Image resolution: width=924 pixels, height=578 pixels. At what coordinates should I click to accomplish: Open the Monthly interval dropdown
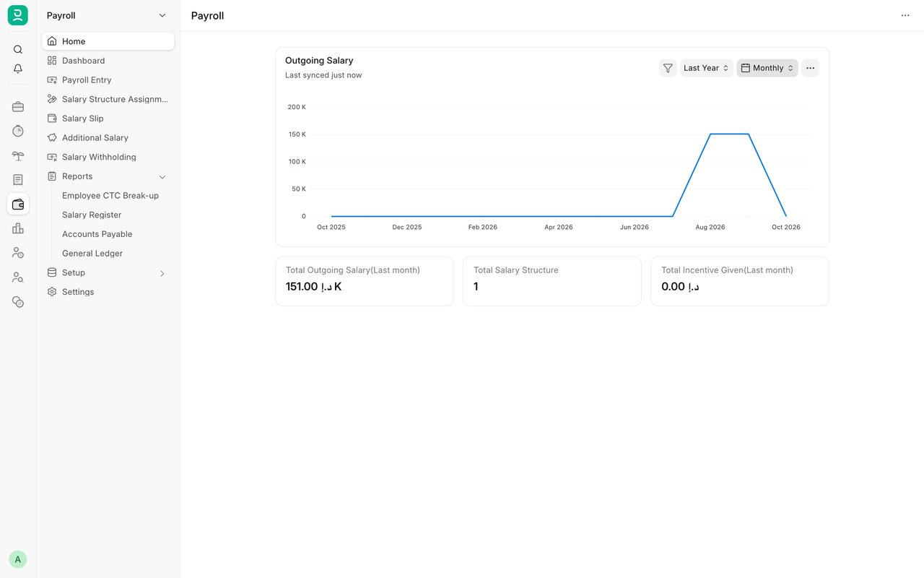point(767,68)
